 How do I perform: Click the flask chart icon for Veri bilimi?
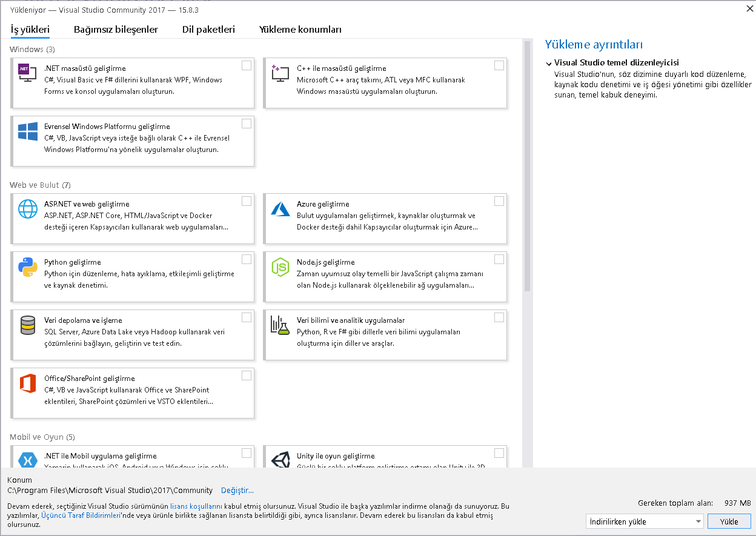click(280, 325)
